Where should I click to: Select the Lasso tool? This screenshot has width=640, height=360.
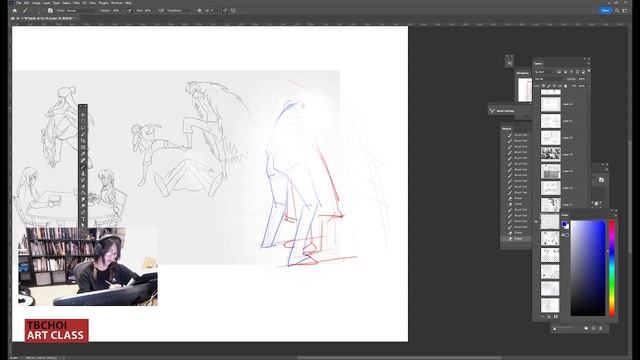[x=83, y=127]
